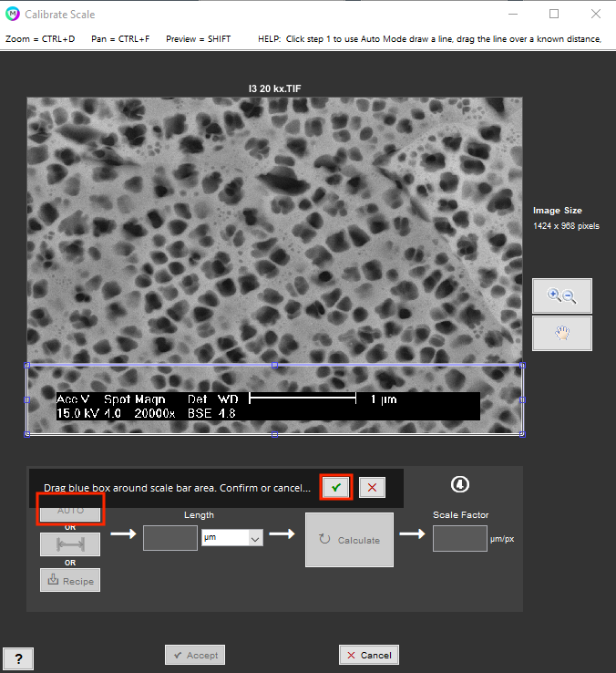
Task: Click the Length input field
Action: pyautogui.click(x=169, y=538)
